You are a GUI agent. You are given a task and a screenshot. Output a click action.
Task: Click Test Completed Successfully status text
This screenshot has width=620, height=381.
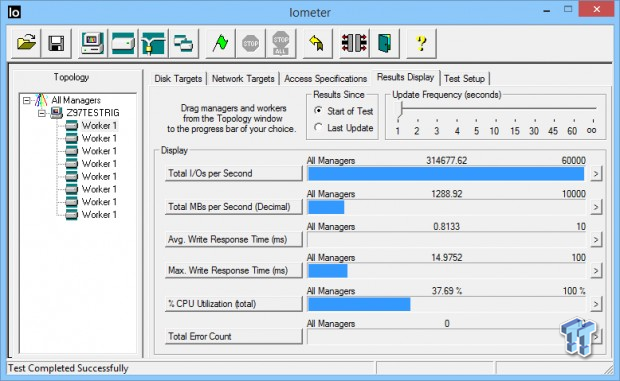pos(68,368)
